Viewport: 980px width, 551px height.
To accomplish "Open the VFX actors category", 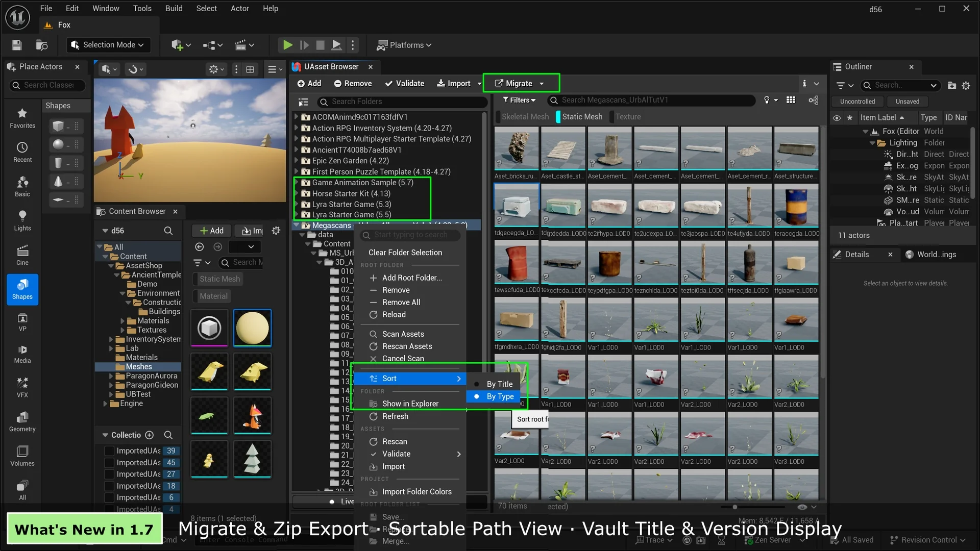I will pyautogui.click(x=22, y=387).
